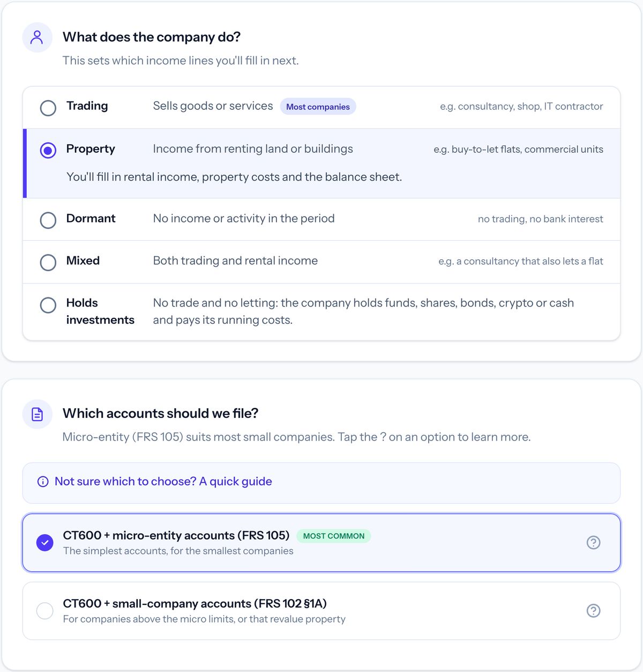Select the Trading radio button
The image size is (643, 672).
click(48, 108)
